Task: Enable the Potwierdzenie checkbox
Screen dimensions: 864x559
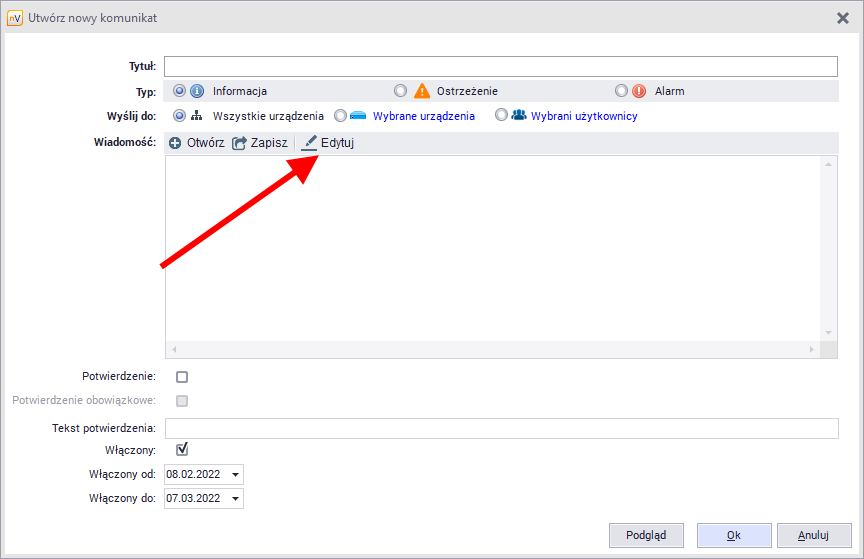Action: click(182, 377)
